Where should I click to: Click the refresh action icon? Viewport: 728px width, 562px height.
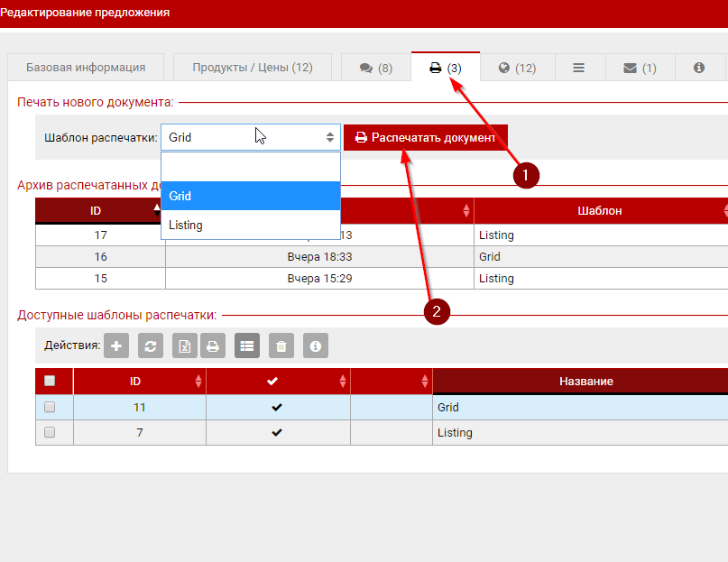tap(150, 345)
